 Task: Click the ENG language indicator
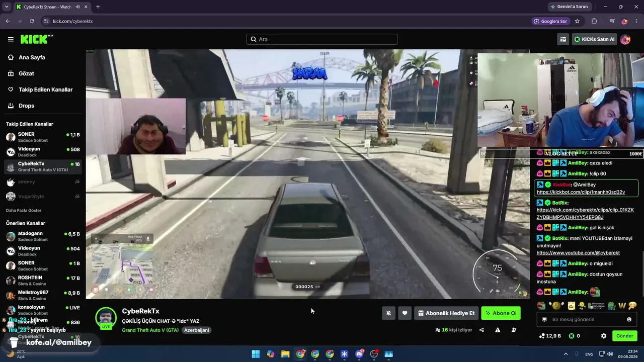click(589, 354)
